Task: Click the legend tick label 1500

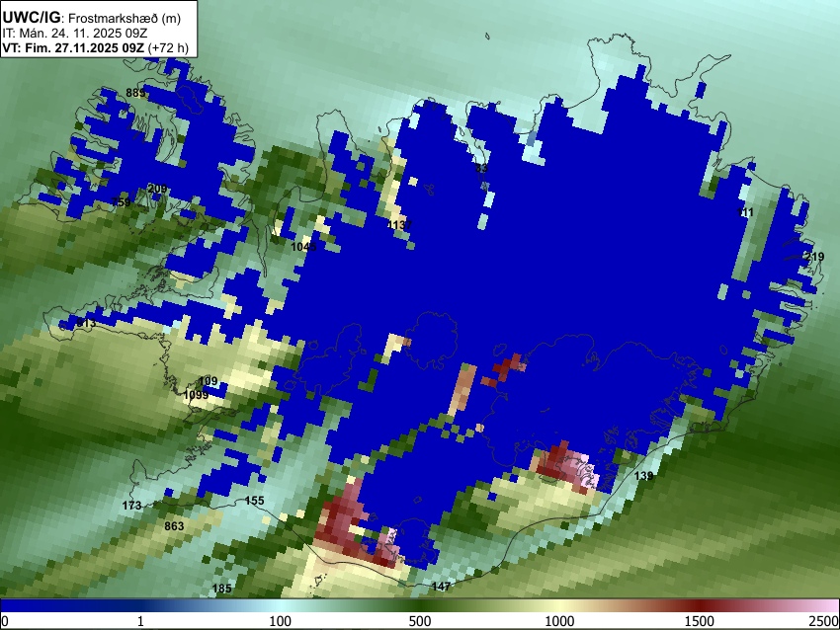Action: [x=700, y=621]
